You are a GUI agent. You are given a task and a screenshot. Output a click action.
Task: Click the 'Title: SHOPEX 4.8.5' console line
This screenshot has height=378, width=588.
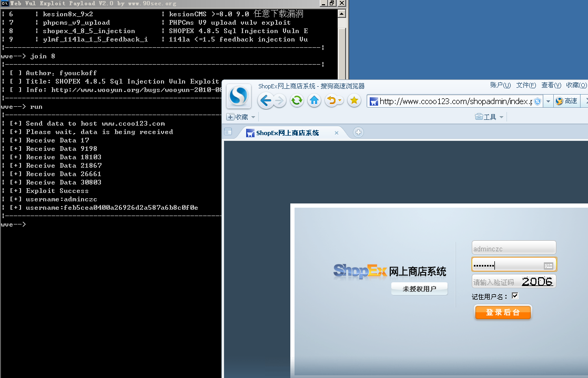point(122,81)
